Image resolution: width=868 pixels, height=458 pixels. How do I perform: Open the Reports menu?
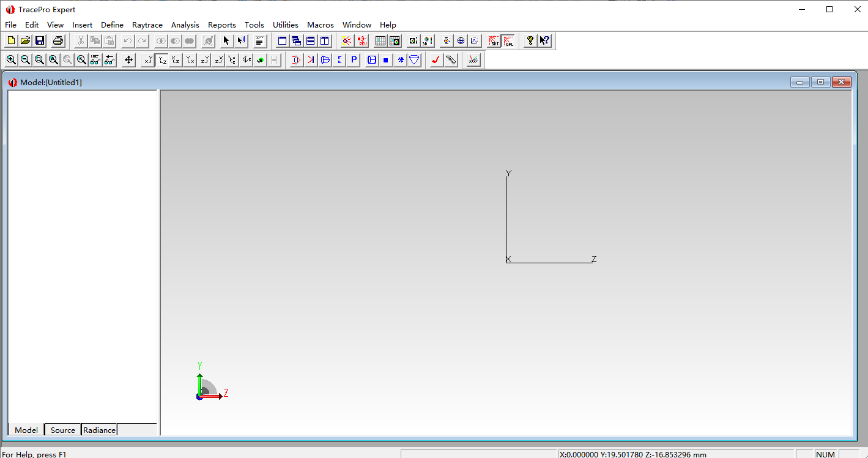click(x=221, y=25)
